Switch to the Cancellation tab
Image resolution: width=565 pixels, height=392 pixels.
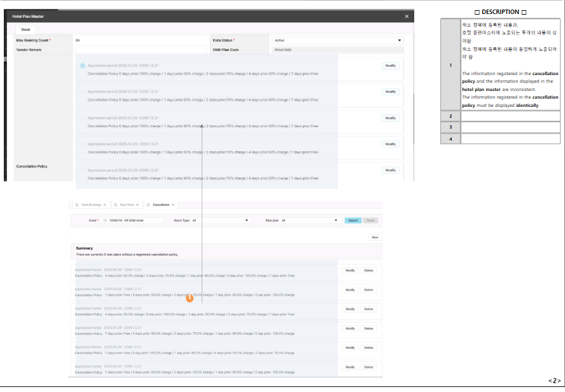pyautogui.click(x=161, y=205)
